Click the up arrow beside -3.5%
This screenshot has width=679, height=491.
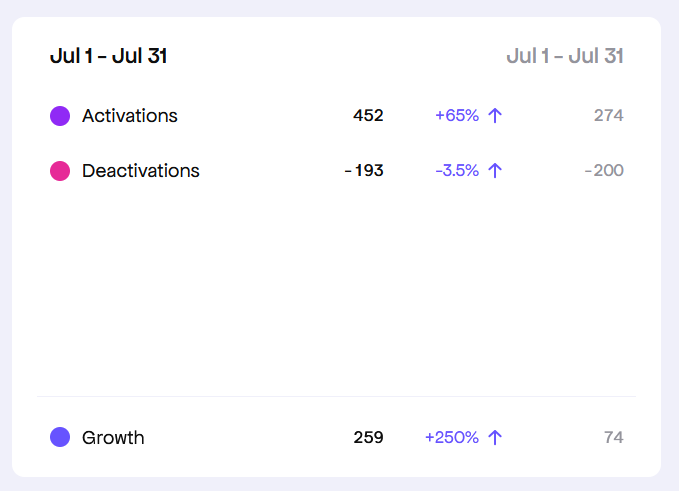pos(495,171)
